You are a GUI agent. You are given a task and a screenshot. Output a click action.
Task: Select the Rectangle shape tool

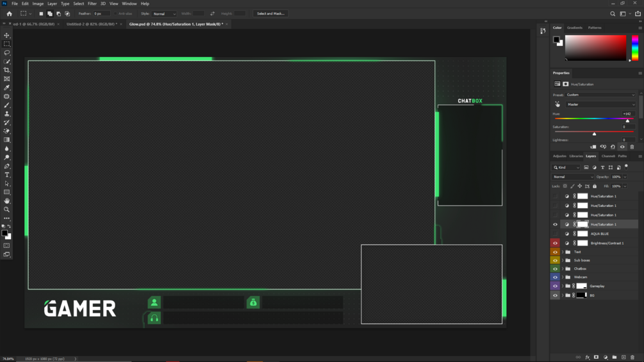point(6,192)
